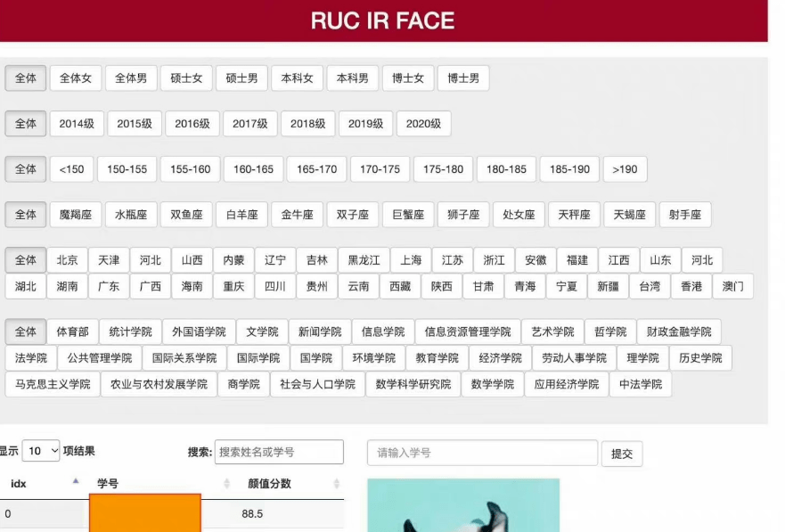The height and width of the screenshot is (532, 785).
Task: Filter by 劳动人事学院
Action: point(574,358)
